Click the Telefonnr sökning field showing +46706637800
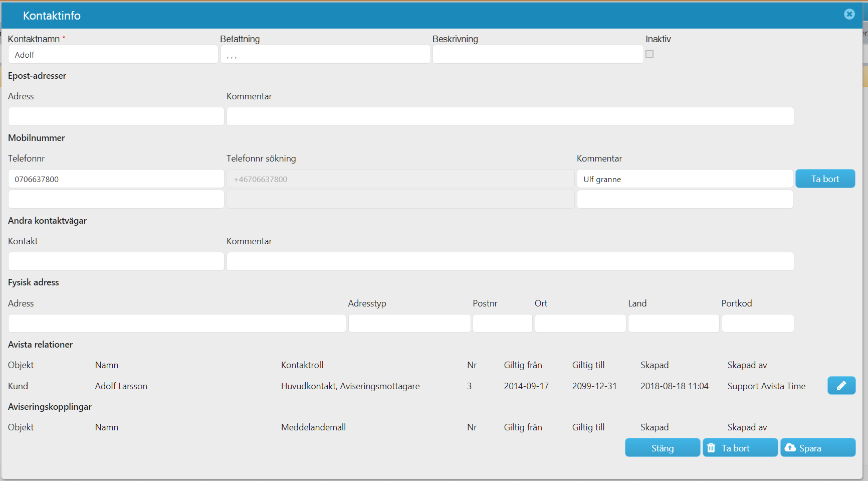 pyautogui.click(x=400, y=179)
